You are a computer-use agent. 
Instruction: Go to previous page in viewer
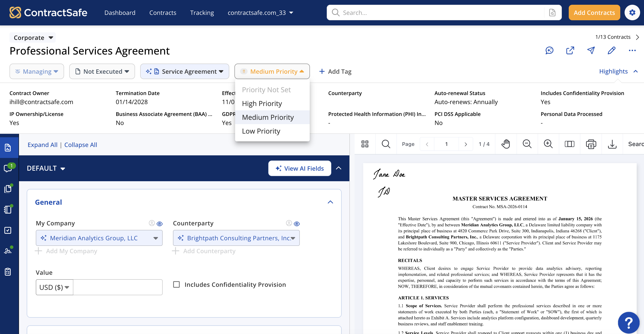[x=427, y=144]
